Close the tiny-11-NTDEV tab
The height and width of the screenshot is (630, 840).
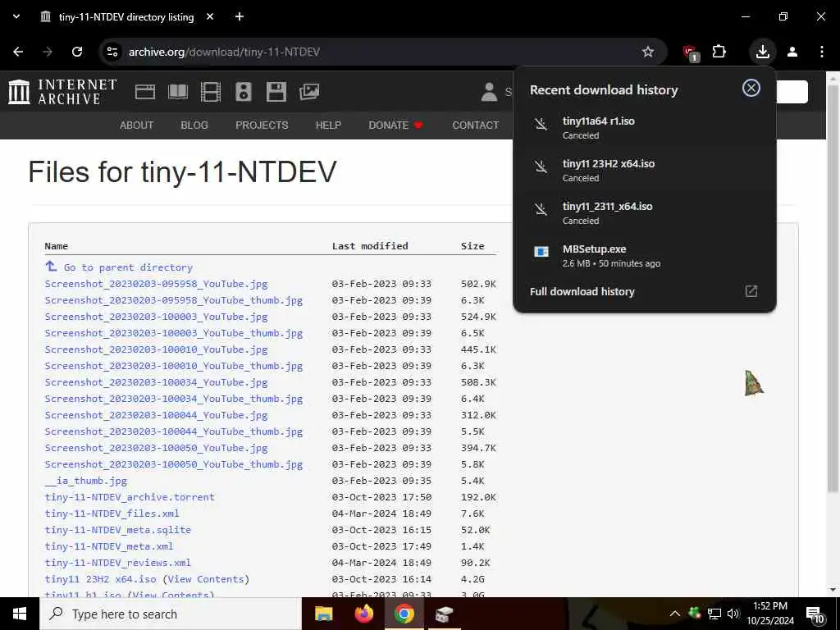coord(210,16)
